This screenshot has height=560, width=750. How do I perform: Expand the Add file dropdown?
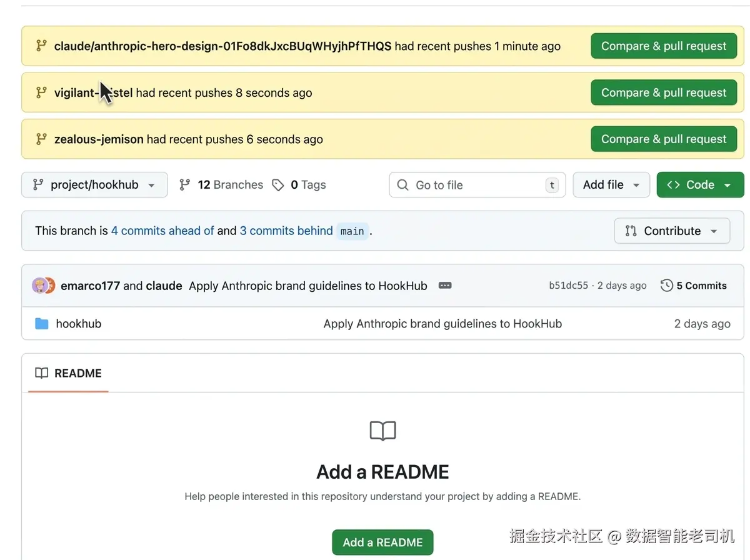[611, 185]
